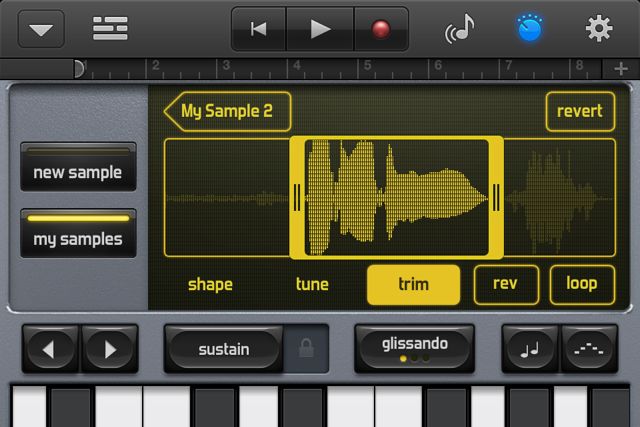Shift keyboard up an octave

tap(109, 349)
